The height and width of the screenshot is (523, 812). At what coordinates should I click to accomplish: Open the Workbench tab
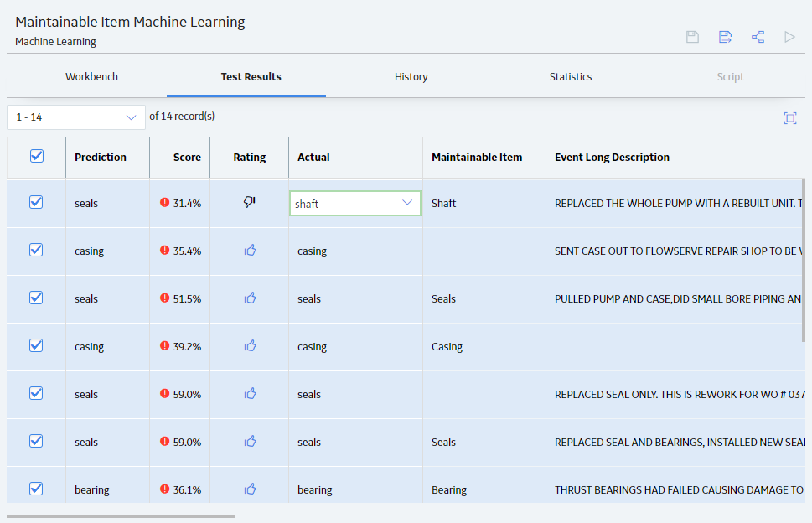click(x=91, y=76)
